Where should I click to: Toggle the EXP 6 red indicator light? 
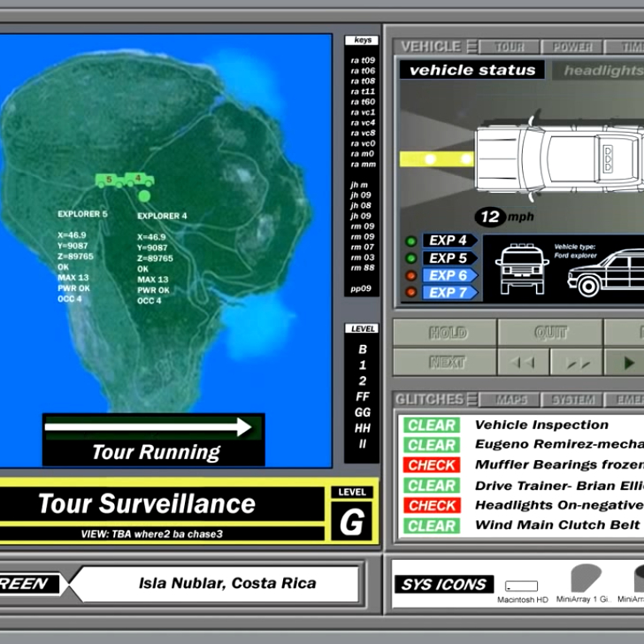[410, 275]
